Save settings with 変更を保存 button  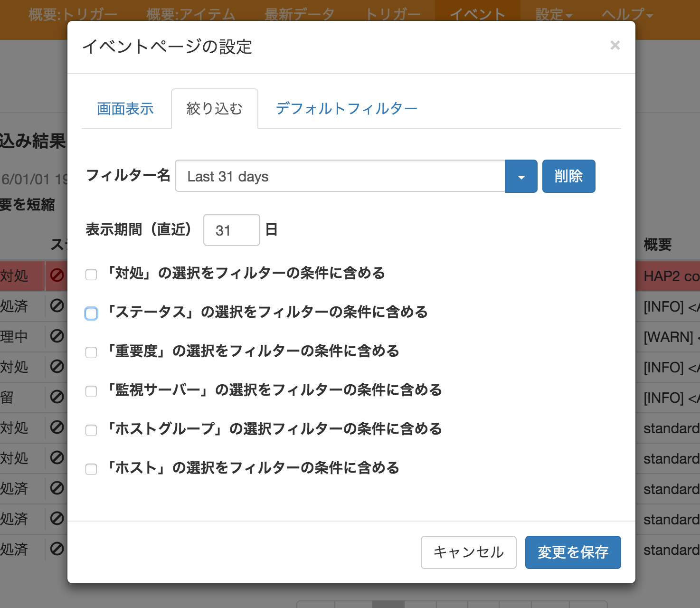tap(573, 552)
